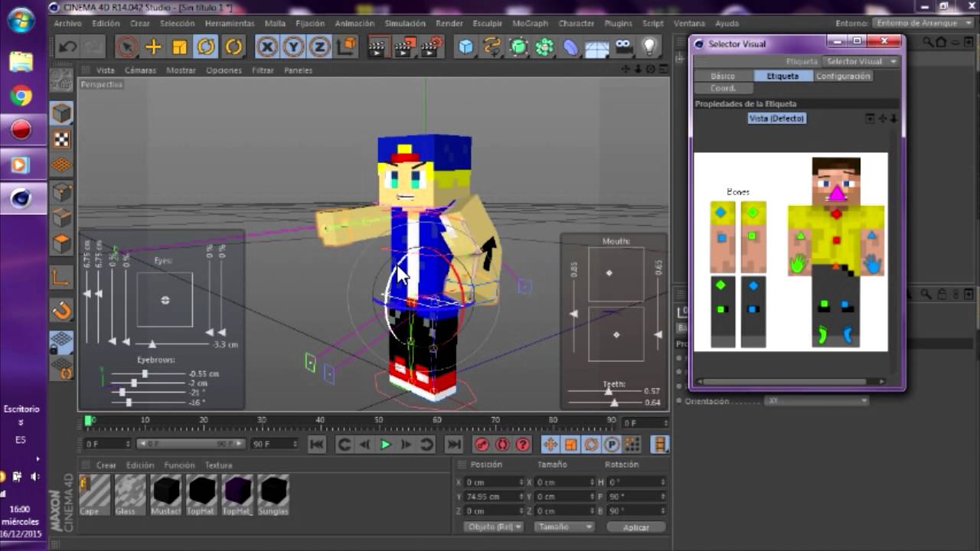Open the Cinema 4D icon in taskbar

pos(21,199)
